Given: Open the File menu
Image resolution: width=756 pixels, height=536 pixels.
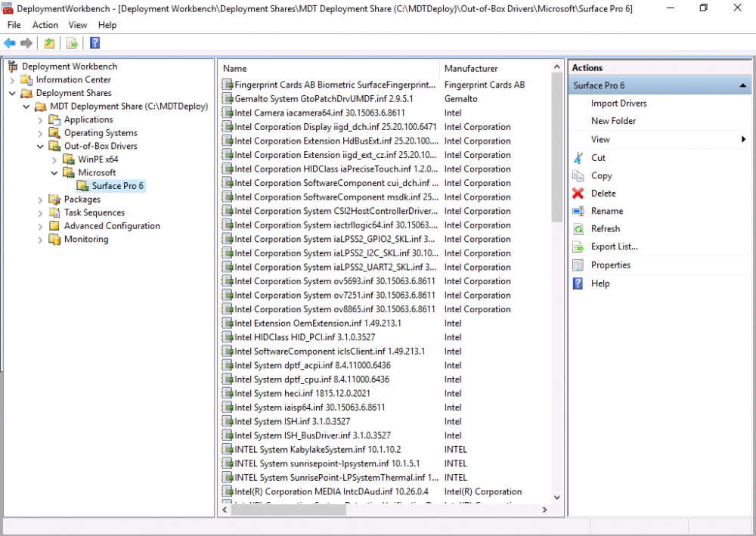Looking at the screenshot, I should (14, 25).
